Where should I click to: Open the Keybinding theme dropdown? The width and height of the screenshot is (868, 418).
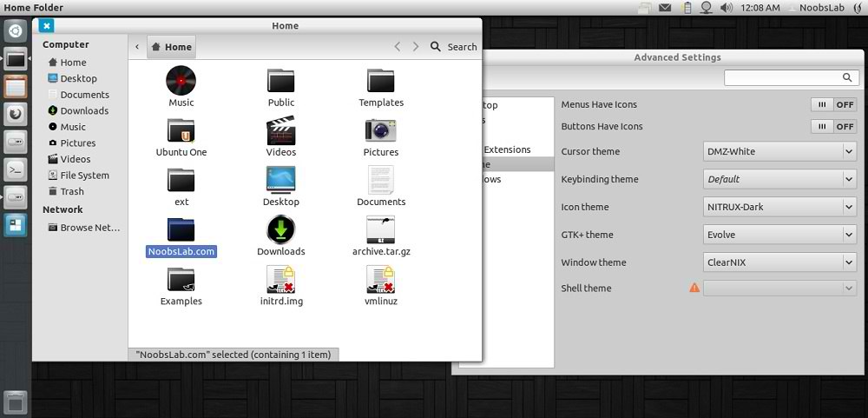(x=779, y=179)
